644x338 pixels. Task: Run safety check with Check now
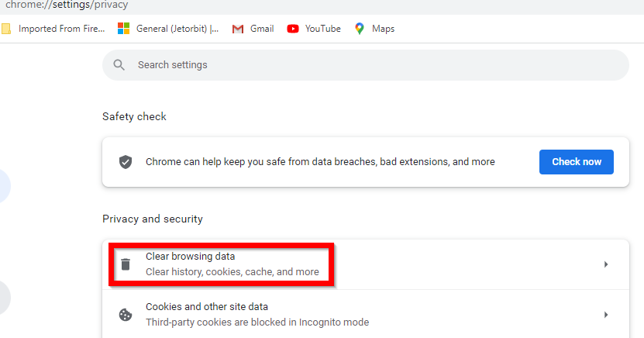(x=577, y=162)
